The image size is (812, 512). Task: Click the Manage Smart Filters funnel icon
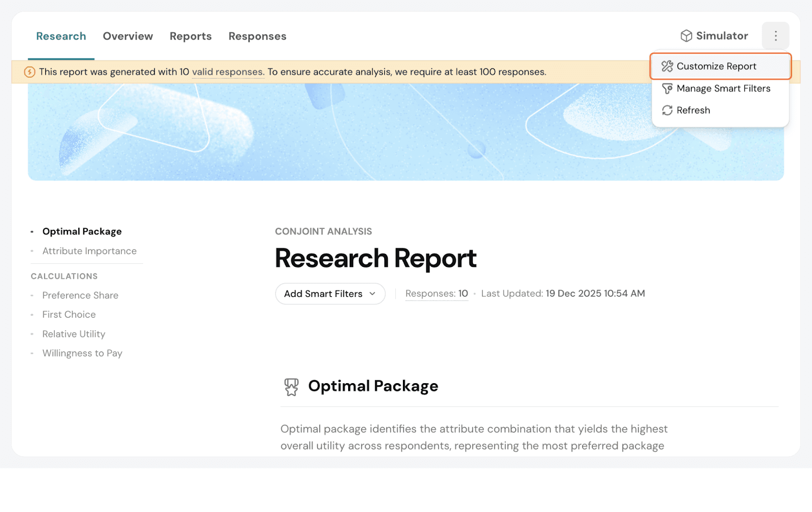(667, 89)
